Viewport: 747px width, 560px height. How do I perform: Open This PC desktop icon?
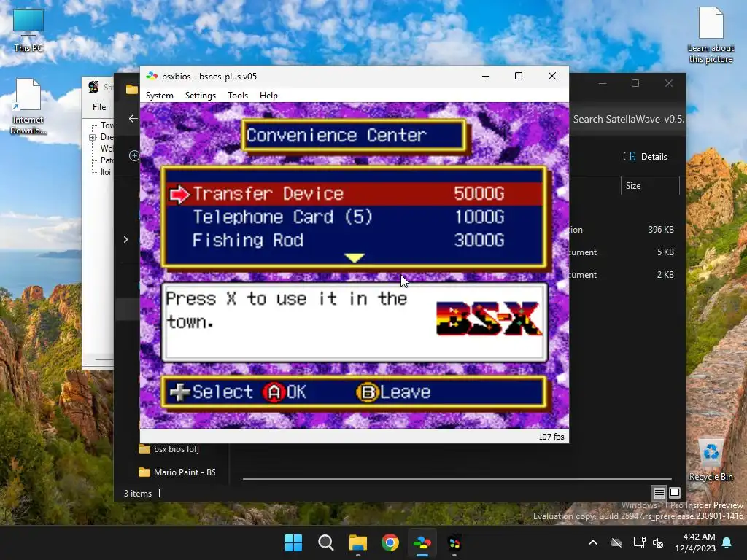[x=28, y=30]
